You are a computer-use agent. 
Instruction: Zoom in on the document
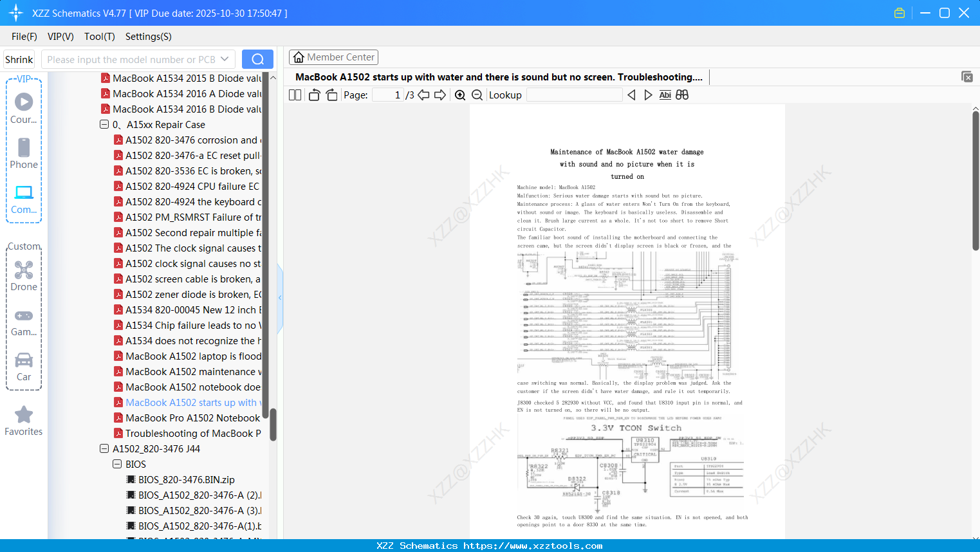460,95
